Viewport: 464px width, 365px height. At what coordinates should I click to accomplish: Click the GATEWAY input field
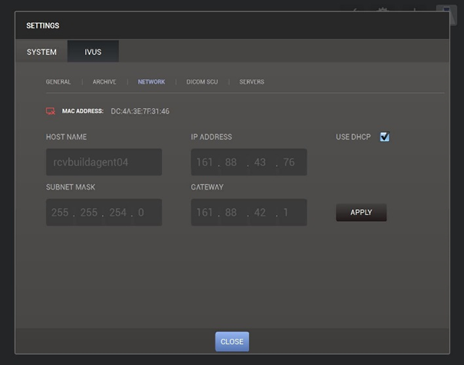249,212
